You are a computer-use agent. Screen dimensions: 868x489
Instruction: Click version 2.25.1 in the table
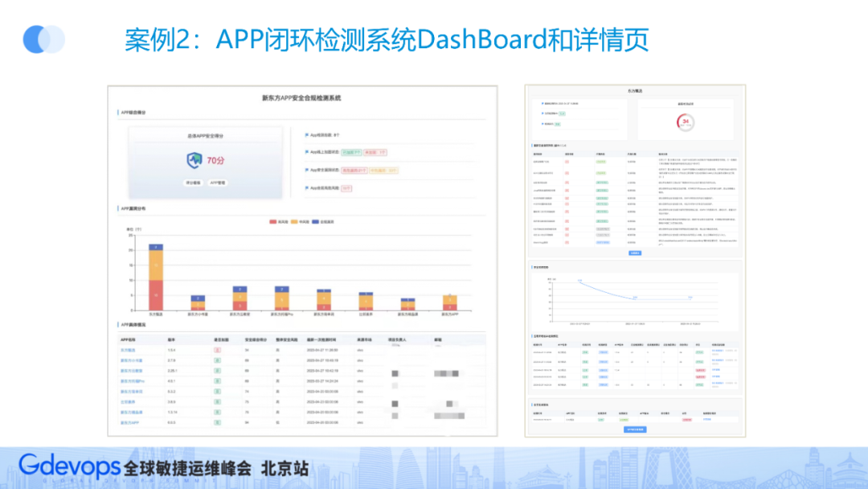pyautogui.click(x=172, y=371)
